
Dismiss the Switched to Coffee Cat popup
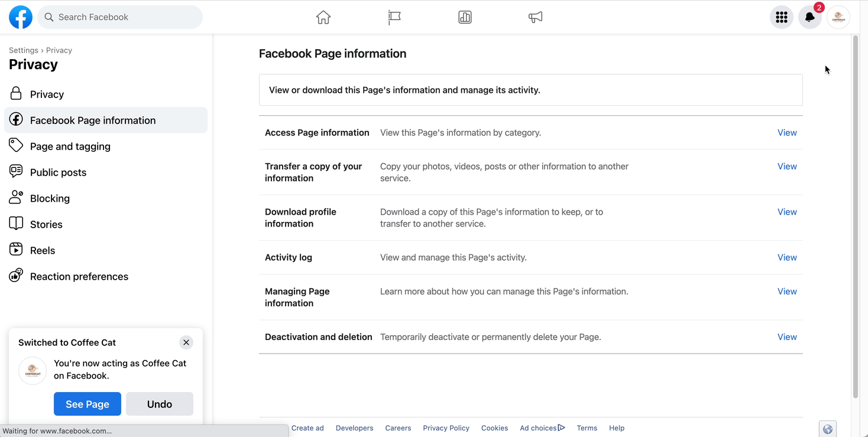[x=186, y=342]
